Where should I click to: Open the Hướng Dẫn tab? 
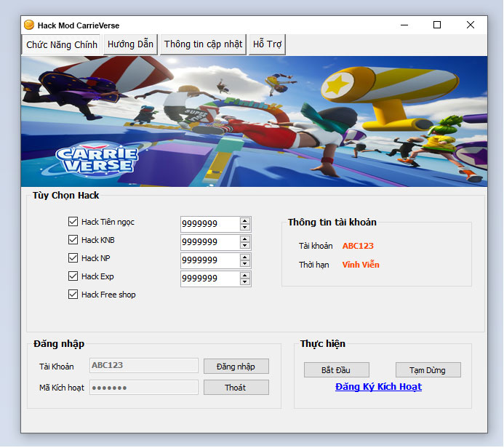130,44
